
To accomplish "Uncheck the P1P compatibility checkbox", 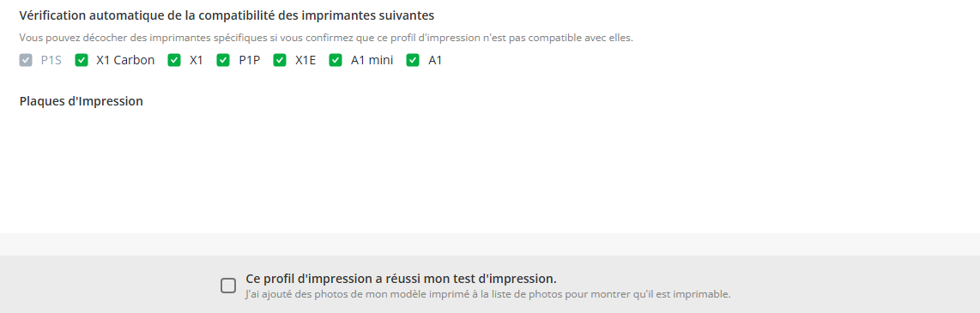I will point(223,61).
